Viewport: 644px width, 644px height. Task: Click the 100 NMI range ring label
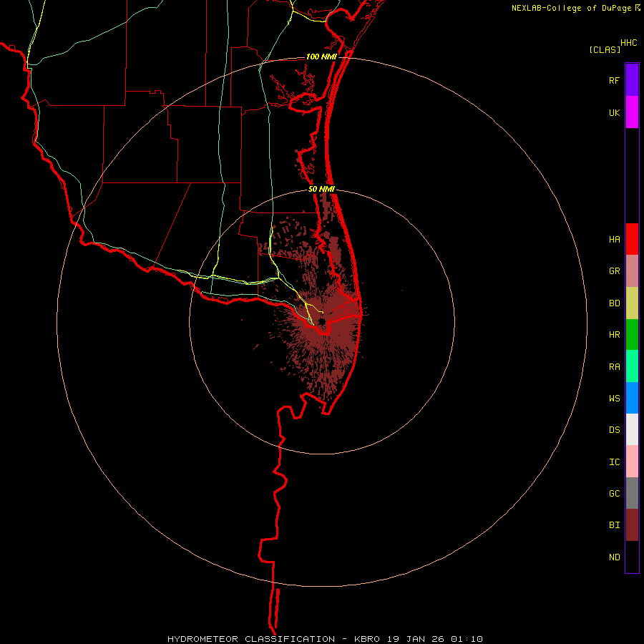click(x=321, y=57)
